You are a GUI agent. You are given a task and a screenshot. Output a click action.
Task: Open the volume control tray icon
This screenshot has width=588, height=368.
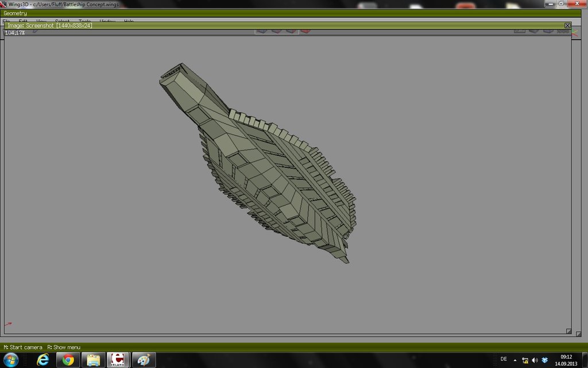[x=535, y=361]
